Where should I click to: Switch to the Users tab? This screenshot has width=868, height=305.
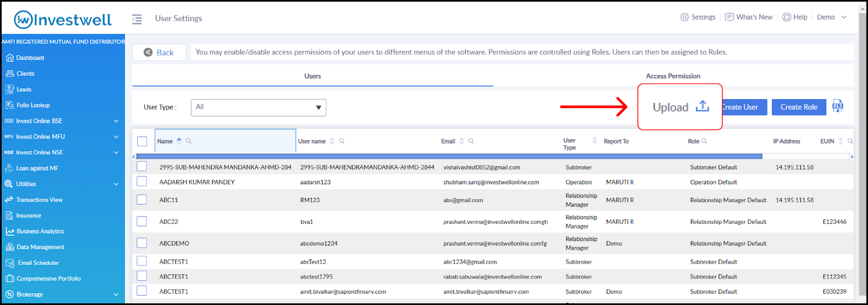[x=312, y=76]
